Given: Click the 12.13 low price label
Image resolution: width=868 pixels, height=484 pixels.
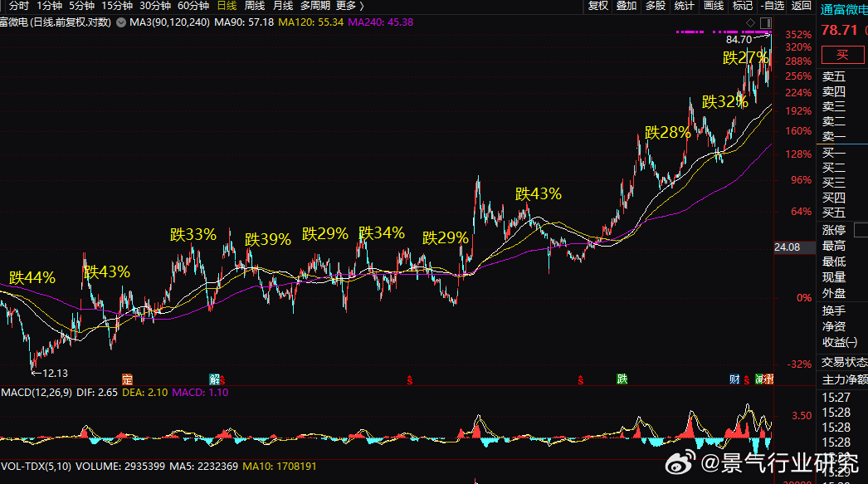Looking at the screenshot, I should coord(55,374).
